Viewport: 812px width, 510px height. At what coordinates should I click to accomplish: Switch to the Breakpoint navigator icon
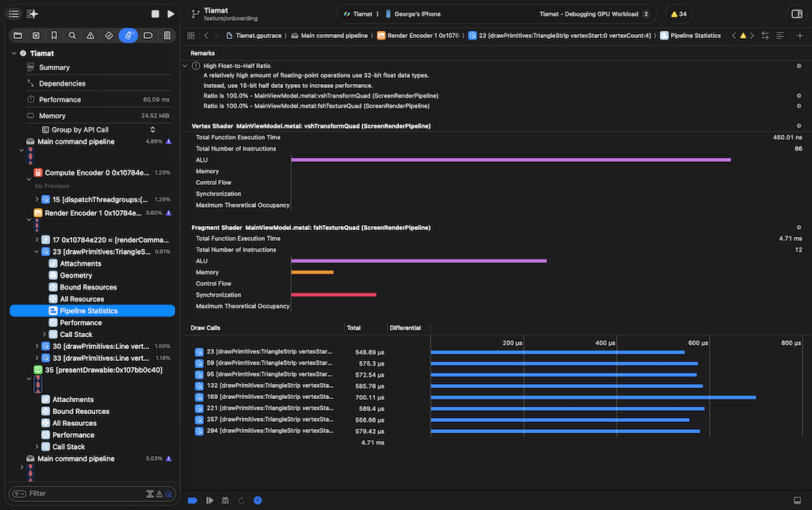(x=148, y=36)
